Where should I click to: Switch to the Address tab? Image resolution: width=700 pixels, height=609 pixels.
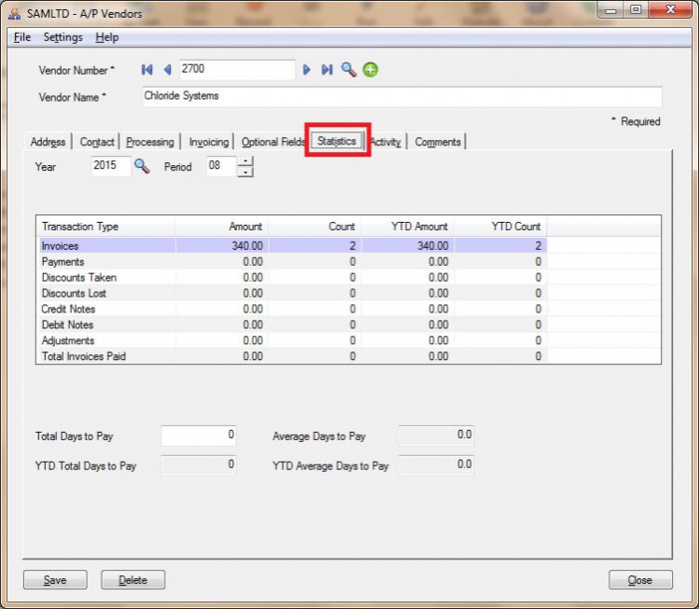(48, 142)
